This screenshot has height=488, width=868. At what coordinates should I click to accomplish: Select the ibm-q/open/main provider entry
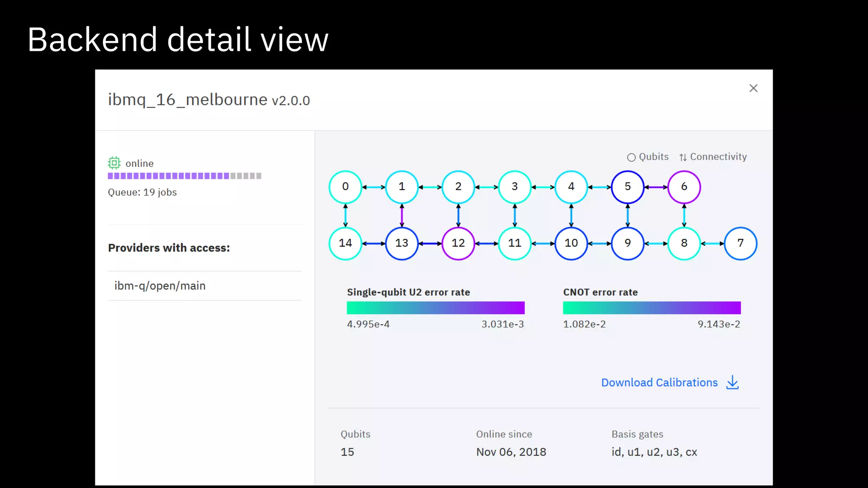point(160,286)
